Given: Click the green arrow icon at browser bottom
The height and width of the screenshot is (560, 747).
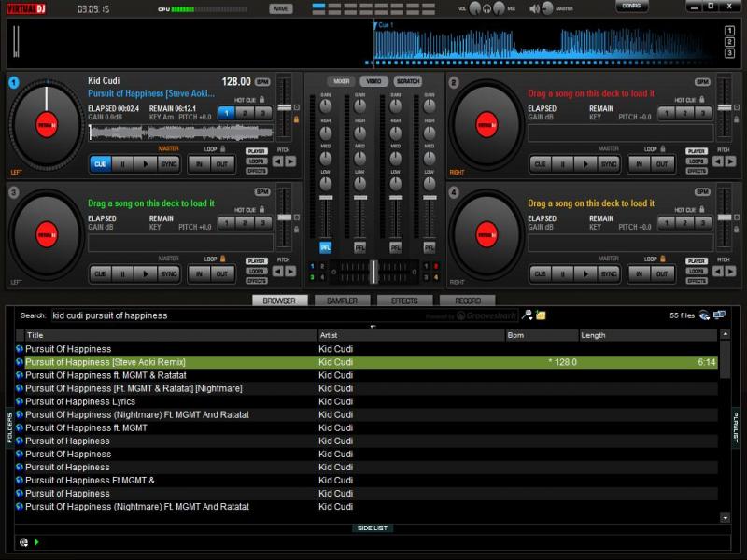Looking at the screenshot, I should (36, 542).
